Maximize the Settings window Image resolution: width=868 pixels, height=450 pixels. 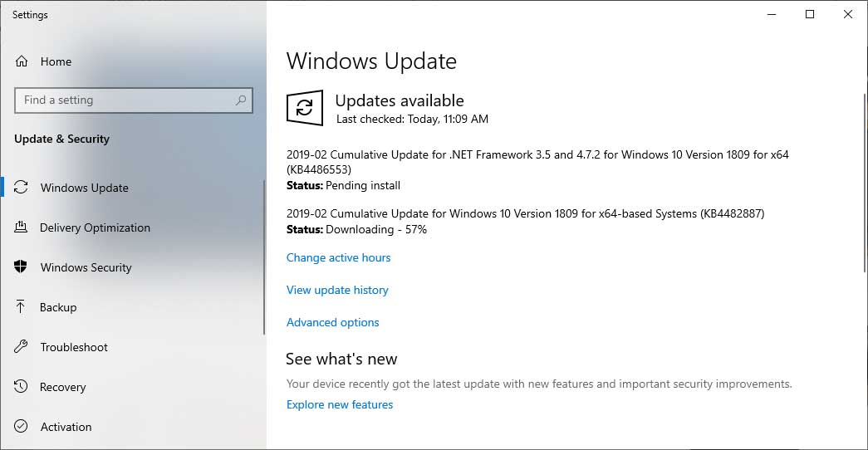[810, 14]
